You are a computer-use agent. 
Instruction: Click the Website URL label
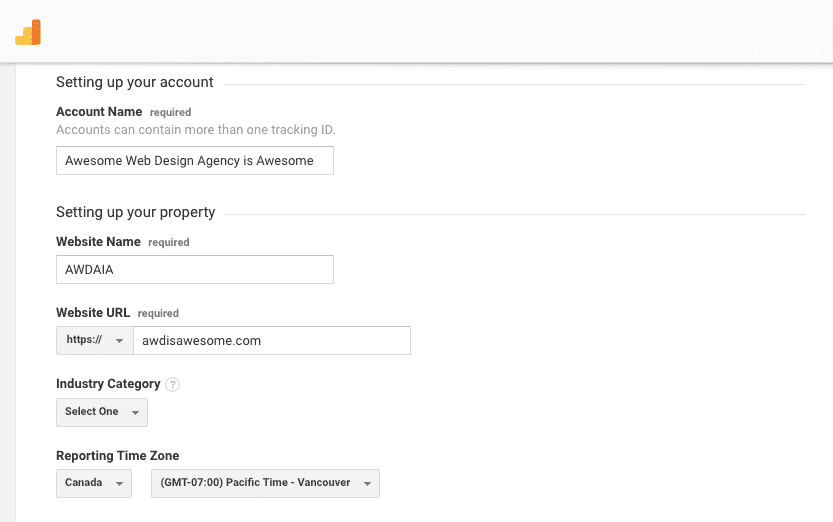[x=93, y=313]
